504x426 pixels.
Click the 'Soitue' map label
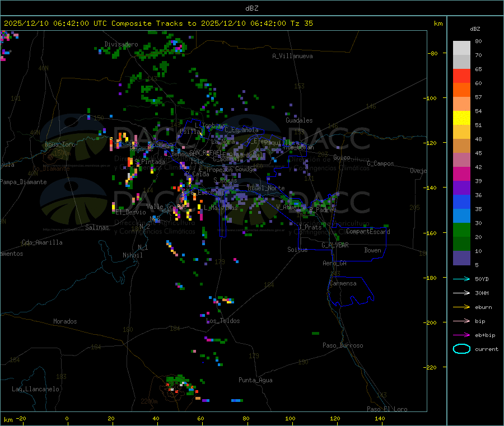tap(297, 250)
